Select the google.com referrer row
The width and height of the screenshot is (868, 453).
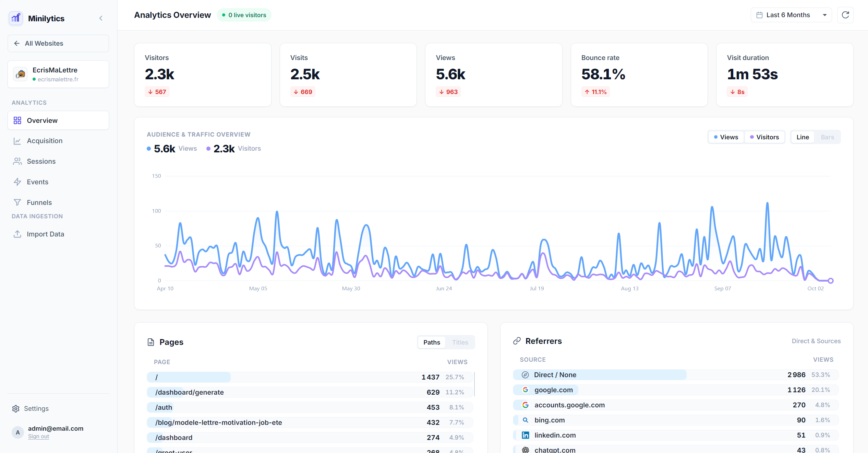point(676,390)
